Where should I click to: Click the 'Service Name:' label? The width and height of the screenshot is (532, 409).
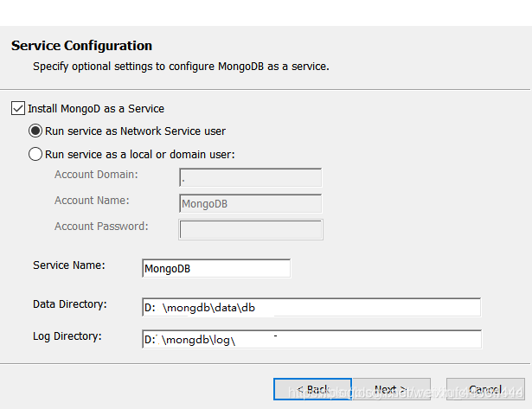point(69,265)
